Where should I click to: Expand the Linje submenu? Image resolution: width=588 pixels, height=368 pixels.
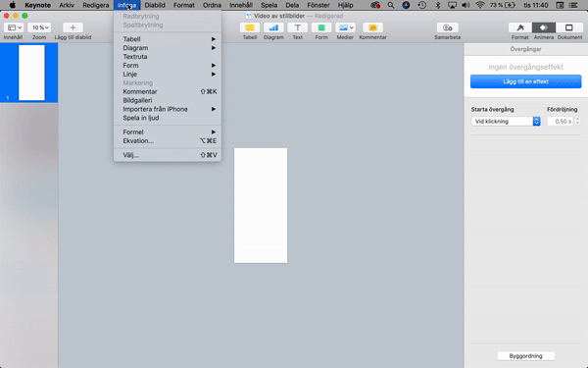pyautogui.click(x=168, y=74)
